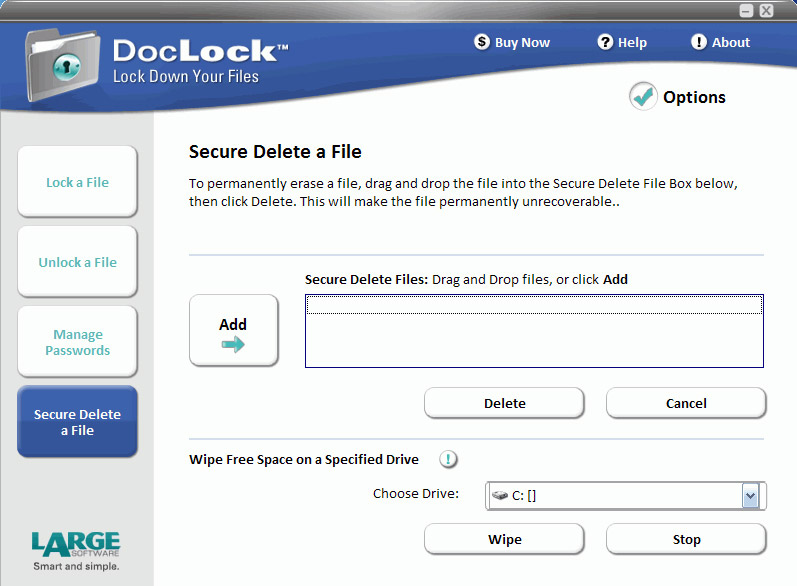Click the green arrow on Add button
The width and height of the screenshot is (797, 586).
click(233, 345)
